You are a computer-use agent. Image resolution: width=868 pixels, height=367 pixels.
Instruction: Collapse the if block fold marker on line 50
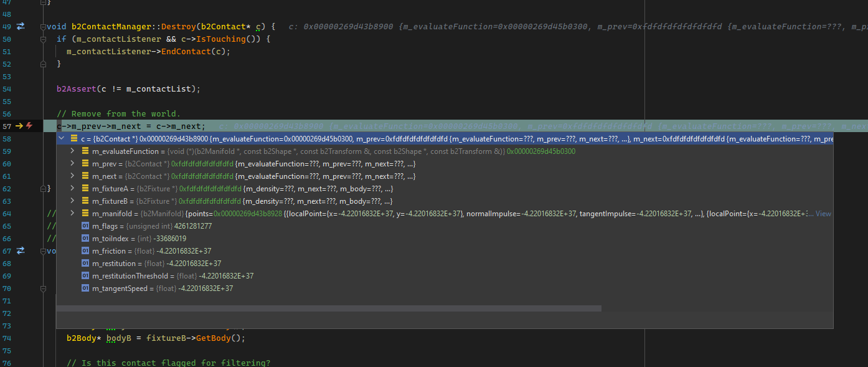coord(44,39)
